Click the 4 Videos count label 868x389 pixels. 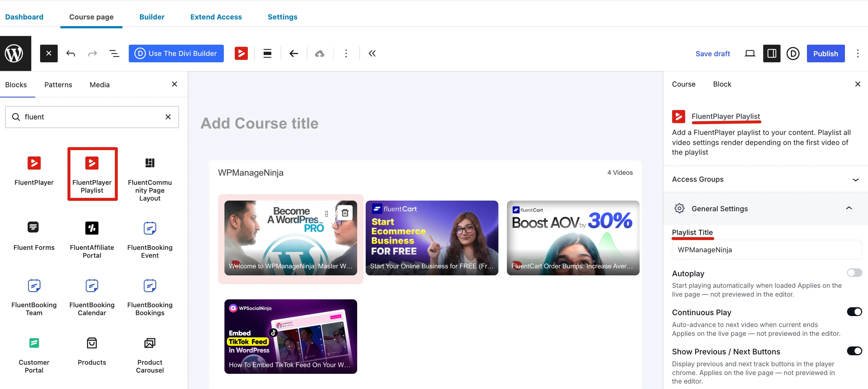coord(620,173)
